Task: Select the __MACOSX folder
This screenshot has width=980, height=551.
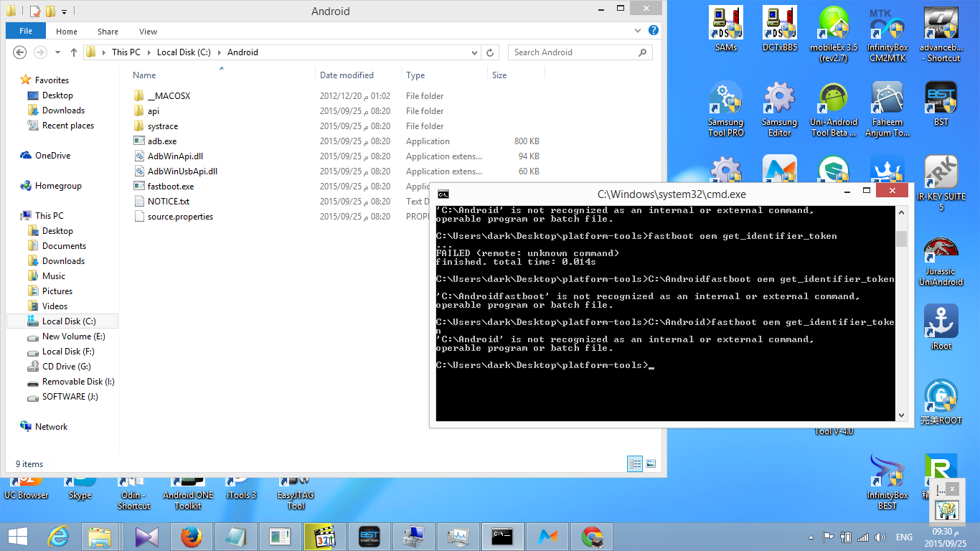Action: pos(169,96)
